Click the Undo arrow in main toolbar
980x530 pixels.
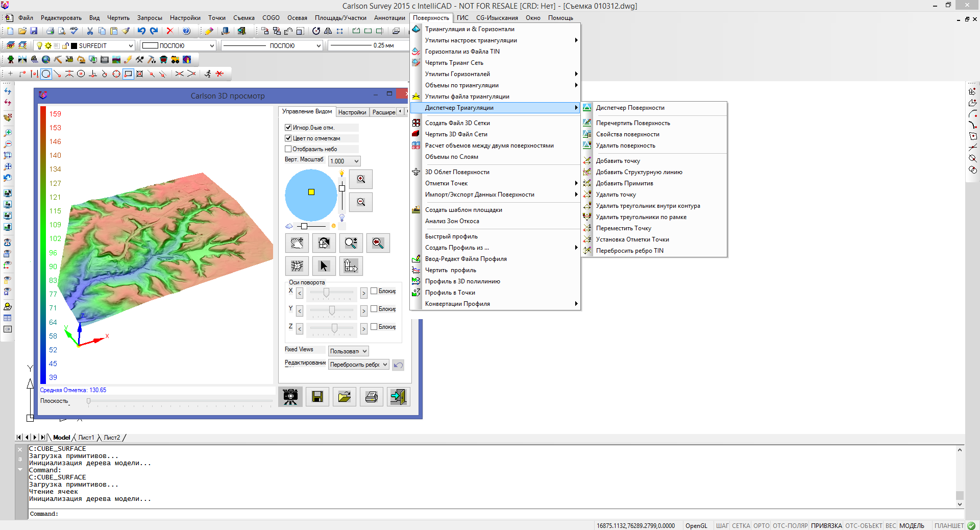point(141,31)
